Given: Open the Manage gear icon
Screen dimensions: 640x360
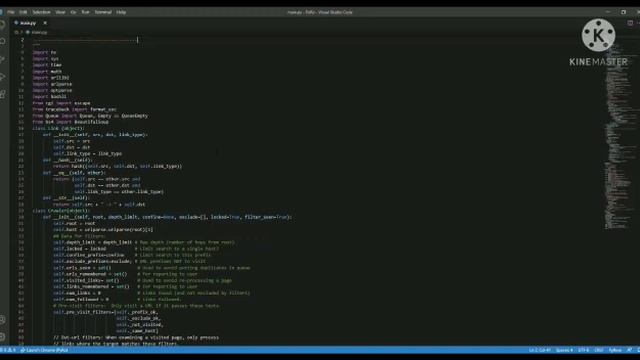Looking at the screenshot, I should 2,337.
